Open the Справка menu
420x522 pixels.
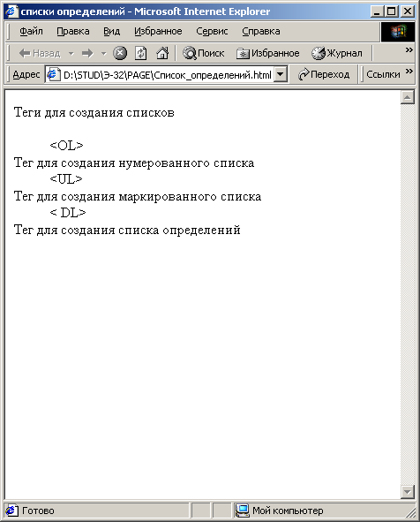click(260, 31)
